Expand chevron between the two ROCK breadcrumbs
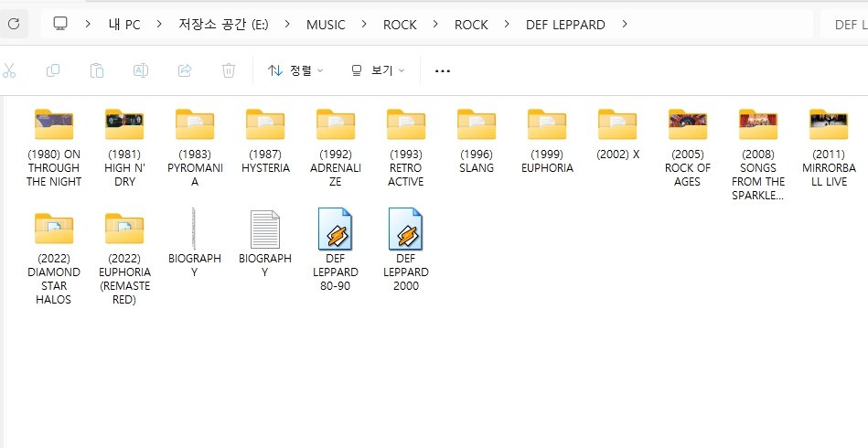Screen dimensions: 868x448 coord(435,25)
